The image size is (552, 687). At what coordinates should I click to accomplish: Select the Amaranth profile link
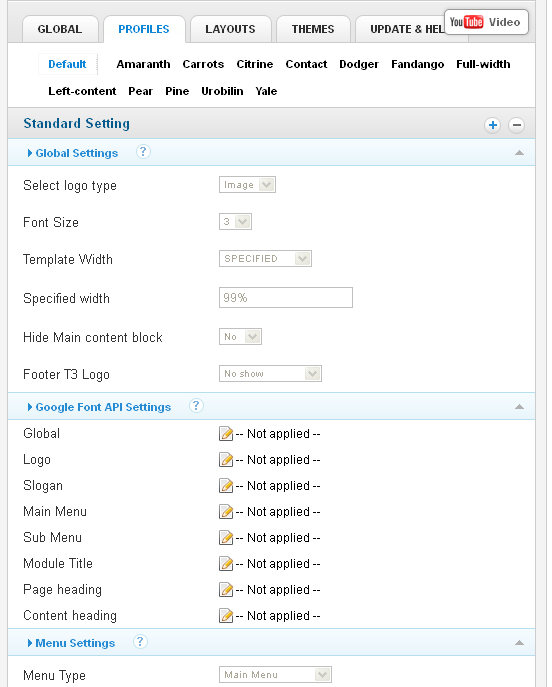pos(143,64)
